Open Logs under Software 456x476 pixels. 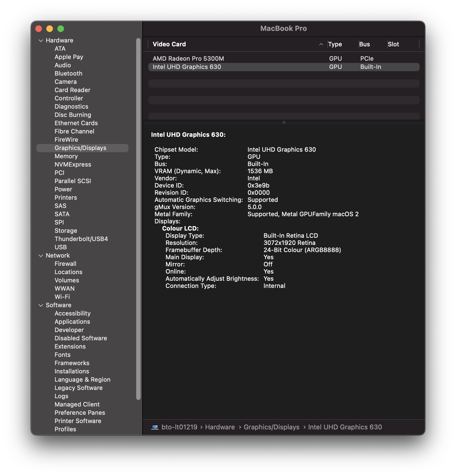61,396
